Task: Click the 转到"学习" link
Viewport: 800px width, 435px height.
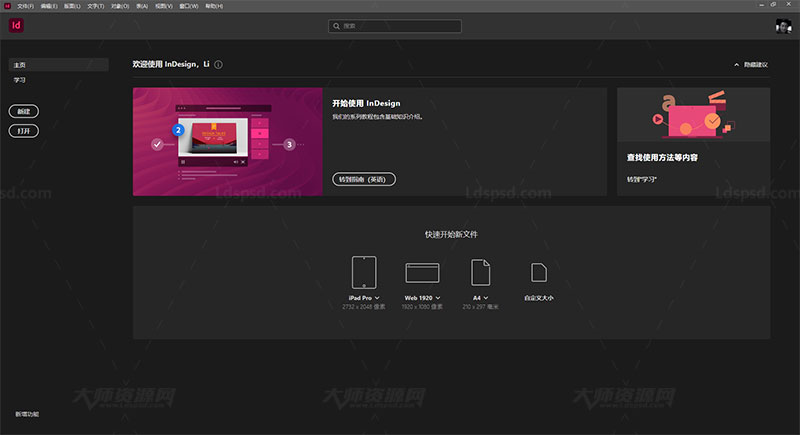Action: point(642,180)
